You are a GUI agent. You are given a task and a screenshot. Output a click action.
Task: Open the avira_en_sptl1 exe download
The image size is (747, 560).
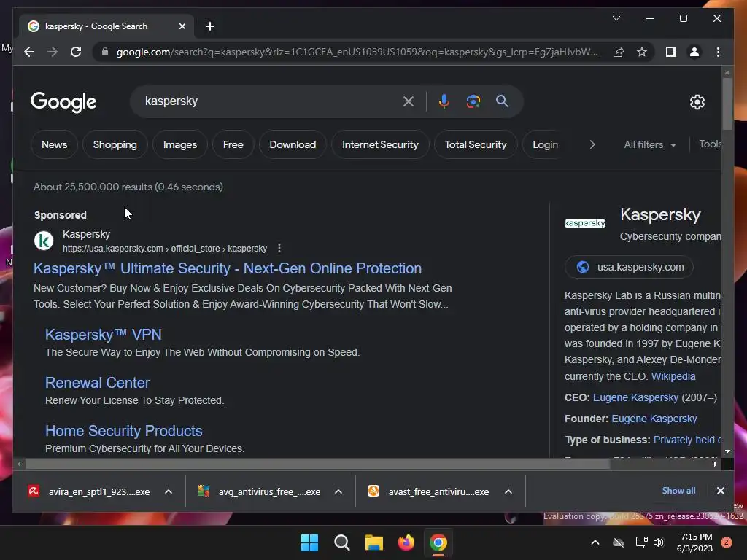click(x=89, y=492)
